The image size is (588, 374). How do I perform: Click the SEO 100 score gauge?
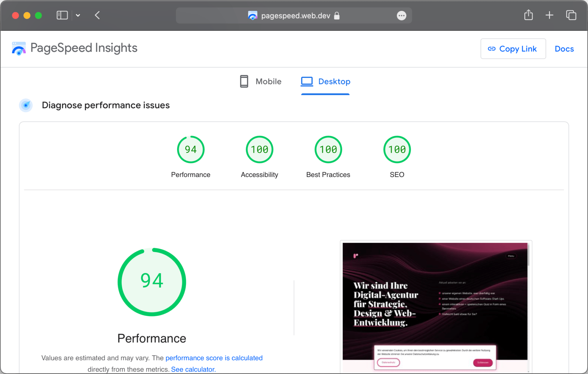tap(397, 149)
